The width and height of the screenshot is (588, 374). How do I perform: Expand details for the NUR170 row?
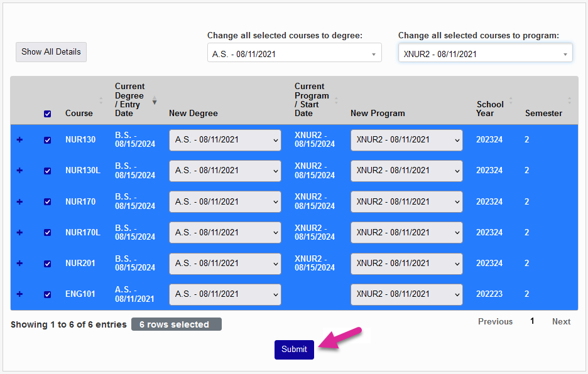[x=19, y=201]
